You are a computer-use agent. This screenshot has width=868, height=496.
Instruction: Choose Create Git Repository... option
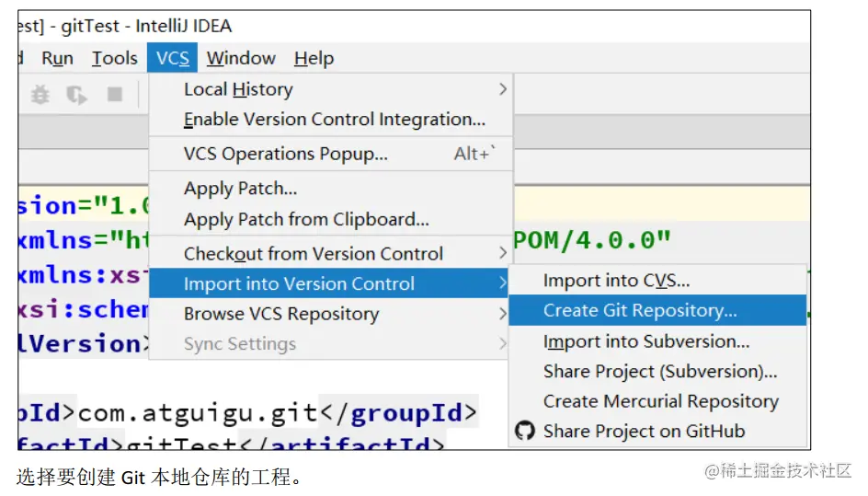(657, 310)
